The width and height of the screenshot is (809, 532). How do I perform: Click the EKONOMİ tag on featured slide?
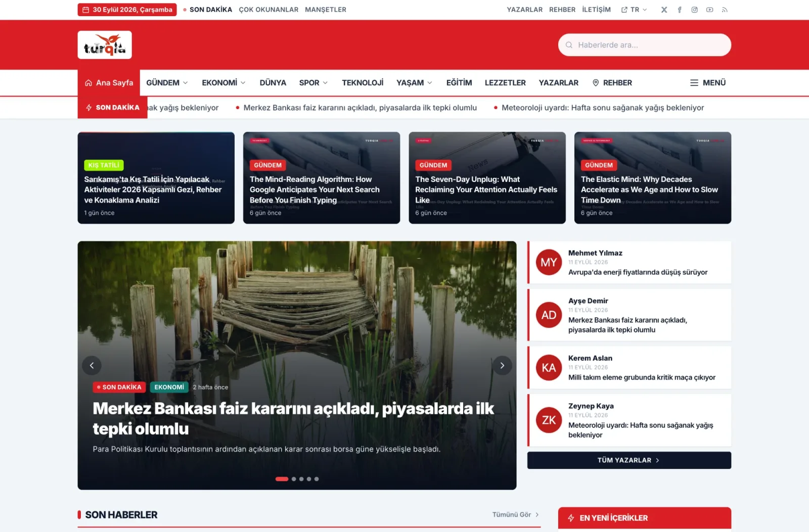pyautogui.click(x=169, y=387)
